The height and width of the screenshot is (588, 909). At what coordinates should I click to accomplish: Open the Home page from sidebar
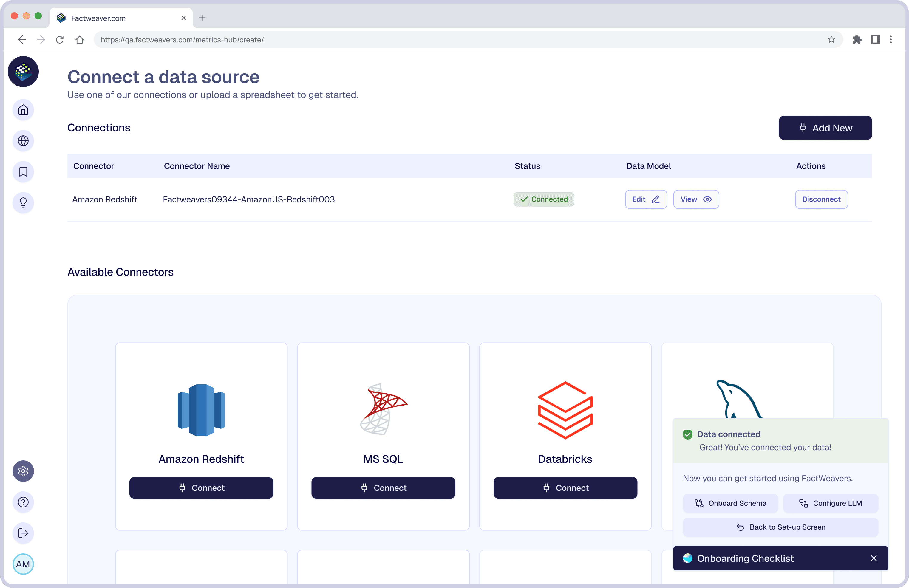[23, 110]
